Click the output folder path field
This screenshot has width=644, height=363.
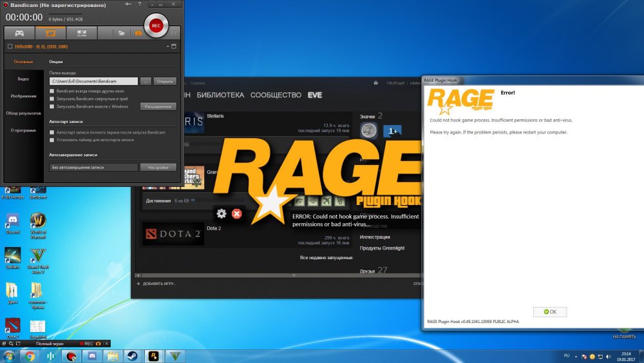[x=94, y=81]
